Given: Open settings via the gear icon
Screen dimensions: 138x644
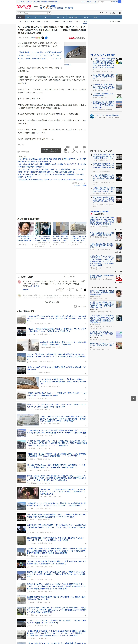Looking at the screenshot, I should (120, 13).
